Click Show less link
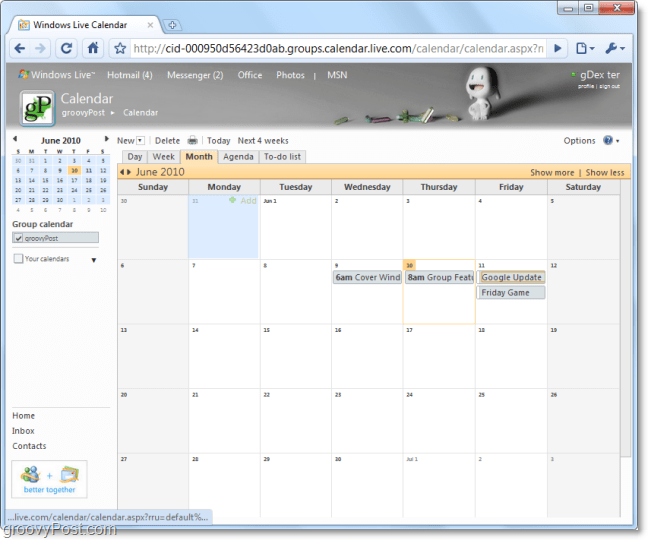The image size is (648, 540). [605, 172]
